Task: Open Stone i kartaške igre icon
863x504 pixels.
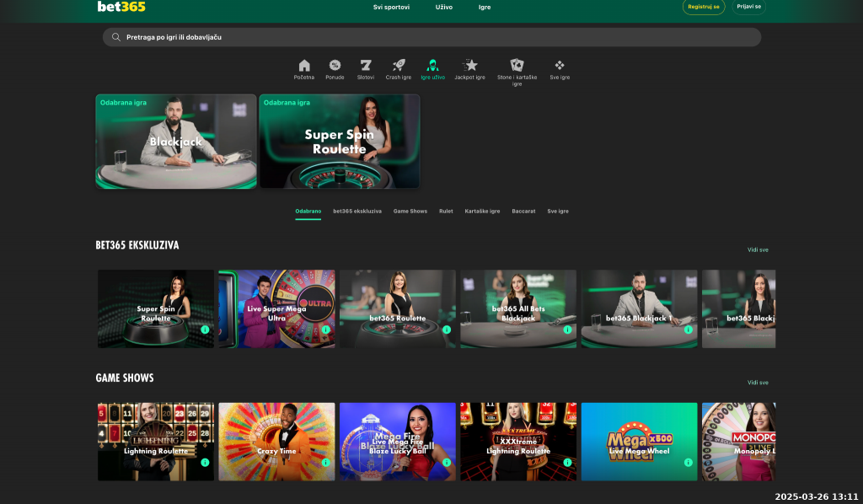Action: tap(517, 66)
